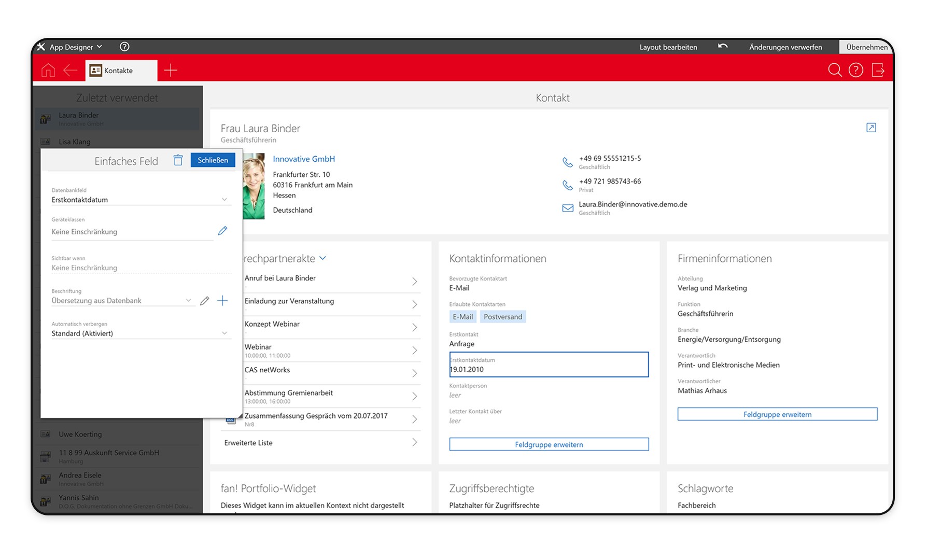Click the Kontaktinformationen heading
Screen dimensions: 927x560
pyautogui.click(x=498, y=259)
